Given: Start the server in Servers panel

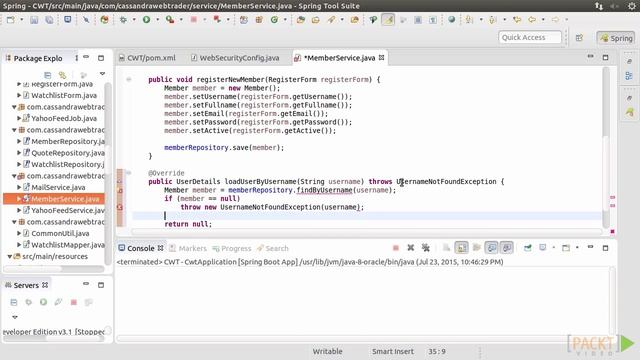Looking at the screenshot, I should (x=43, y=302).
